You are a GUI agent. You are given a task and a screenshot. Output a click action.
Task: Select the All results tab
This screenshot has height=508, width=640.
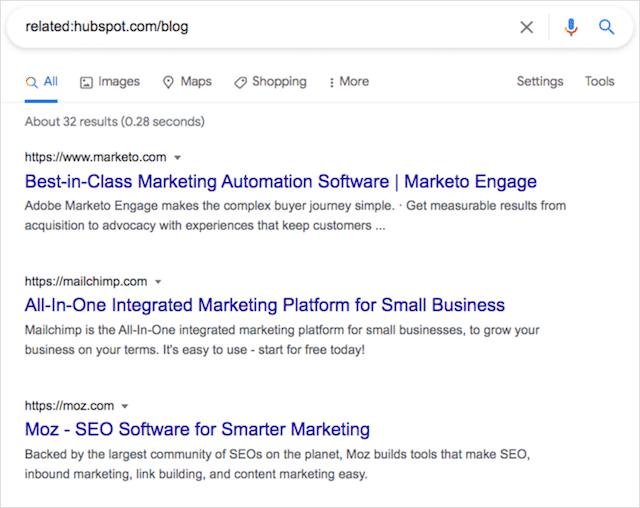click(x=42, y=82)
